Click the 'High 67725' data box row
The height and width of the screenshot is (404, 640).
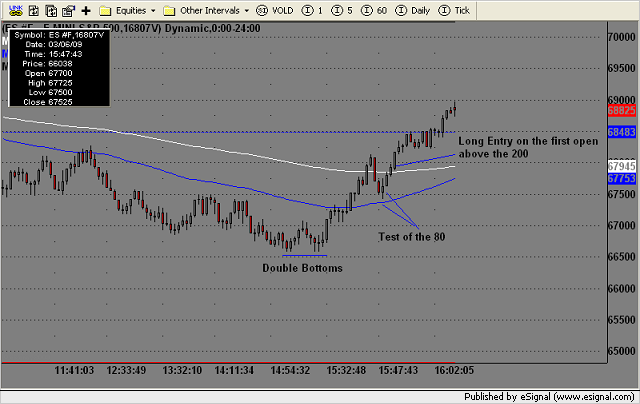(x=50, y=83)
